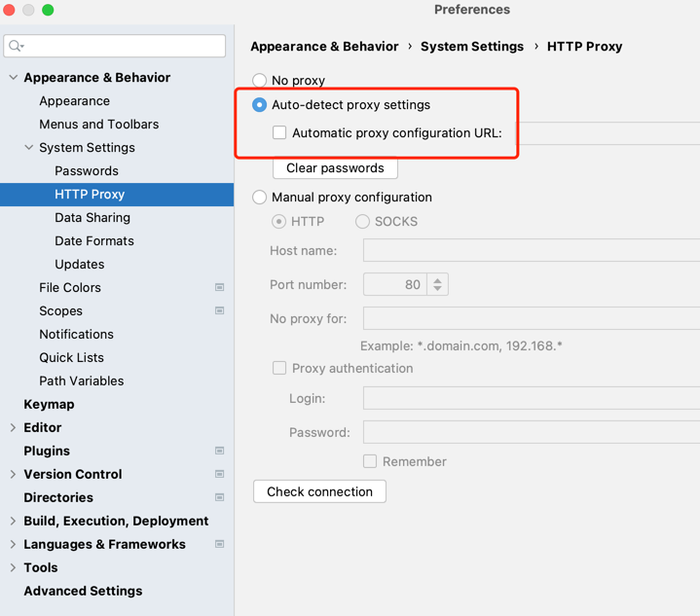Viewport: 700px width, 616px height.
Task: Open the Passwords settings page
Action: tap(87, 171)
